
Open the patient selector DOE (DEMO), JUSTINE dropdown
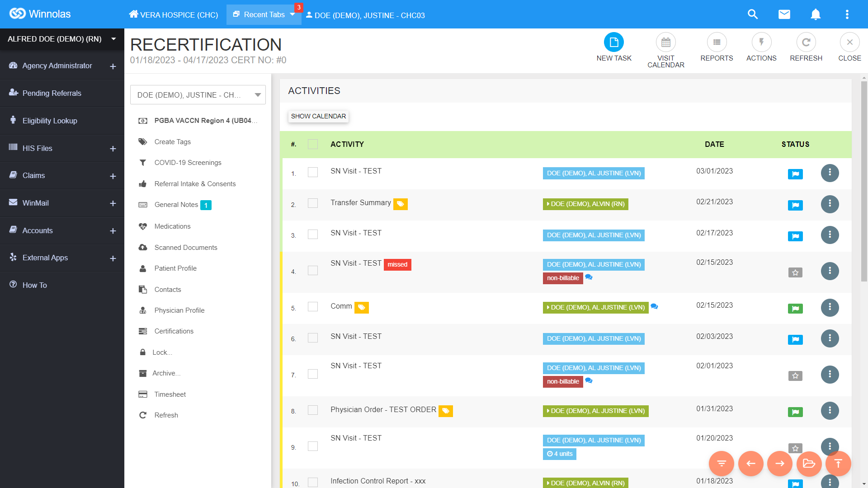[198, 95]
